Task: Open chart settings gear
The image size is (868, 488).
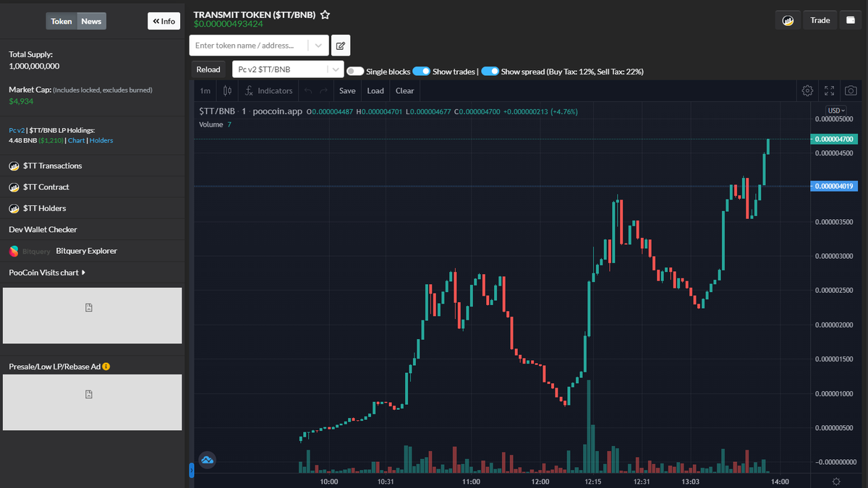Action: click(807, 91)
